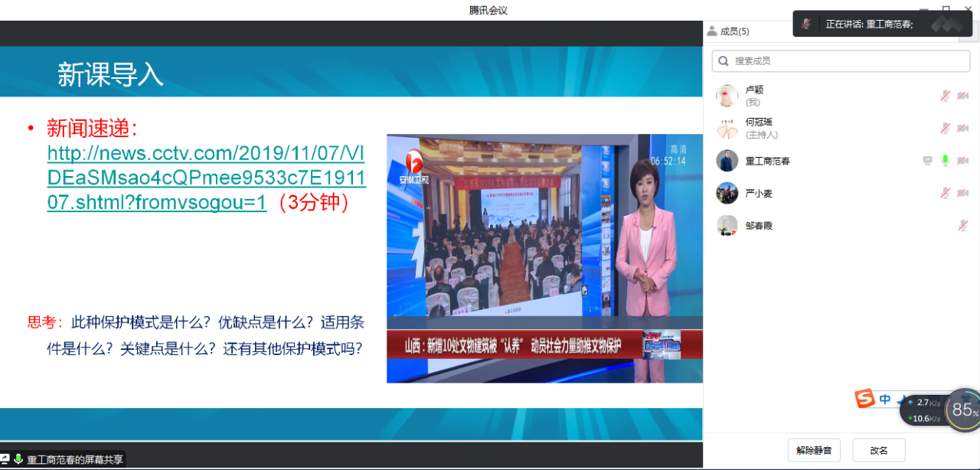Click the Sogou input method S logo
The width and height of the screenshot is (980, 470).
click(x=865, y=399)
